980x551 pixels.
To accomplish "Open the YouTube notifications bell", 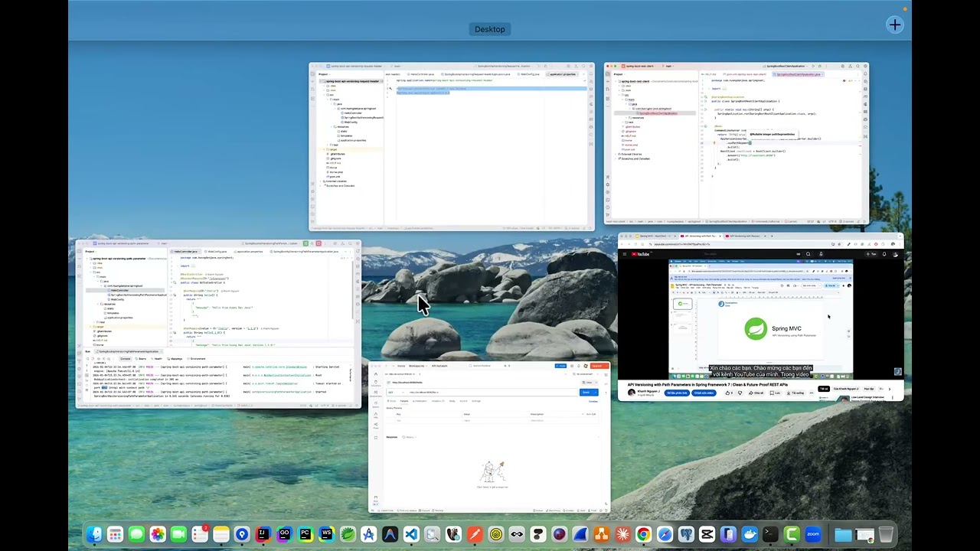I will (x=884, y=254).
